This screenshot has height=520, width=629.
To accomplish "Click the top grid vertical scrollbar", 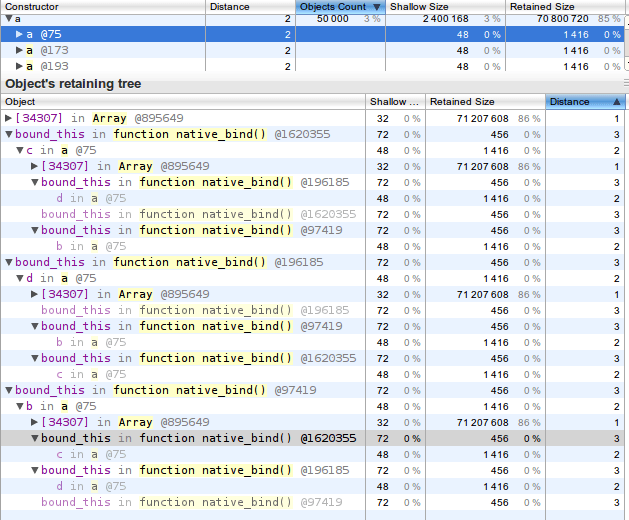I will tap(627, 43).
